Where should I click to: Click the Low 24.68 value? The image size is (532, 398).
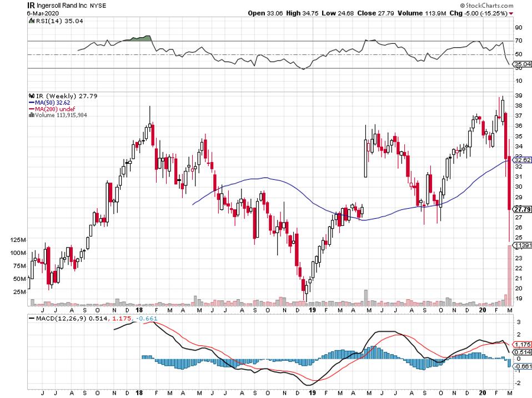(x=338, y=13)
